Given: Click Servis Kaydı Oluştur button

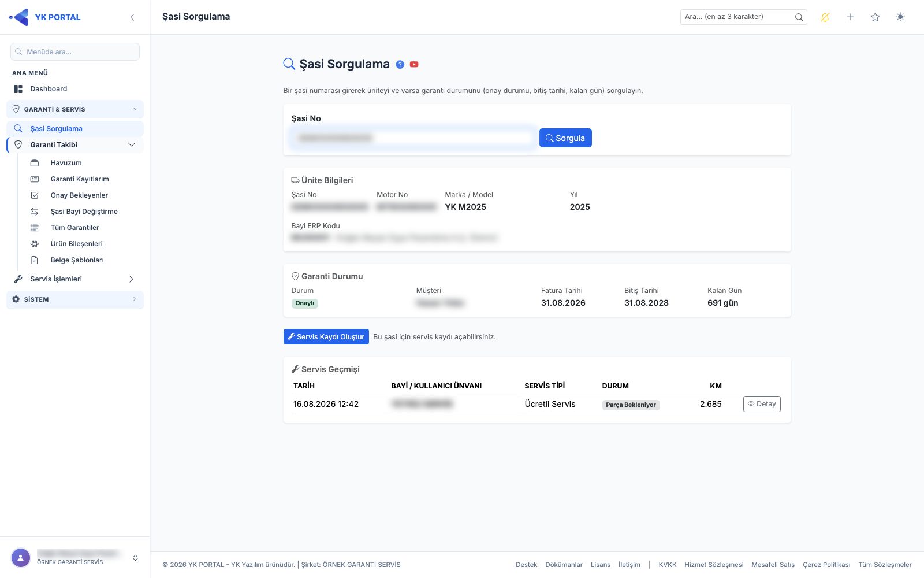Looking at the screenshot, I should tap(326, 337).
